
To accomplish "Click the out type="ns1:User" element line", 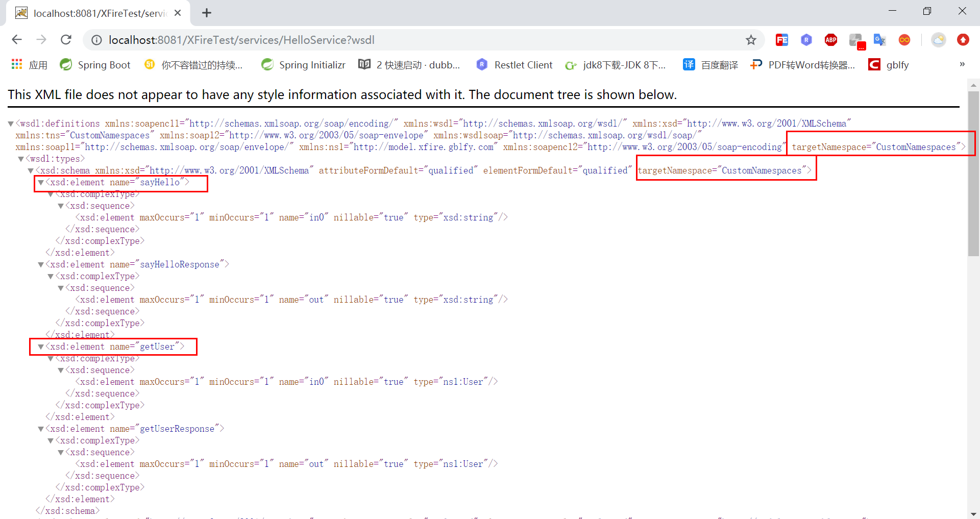I will [286, 464].
